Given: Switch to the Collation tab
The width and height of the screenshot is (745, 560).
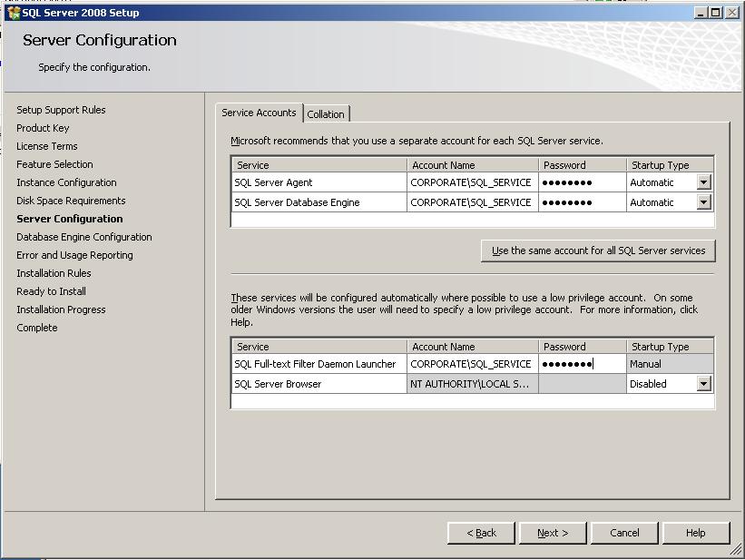Looking at the screenshot, I should point(326,114).
